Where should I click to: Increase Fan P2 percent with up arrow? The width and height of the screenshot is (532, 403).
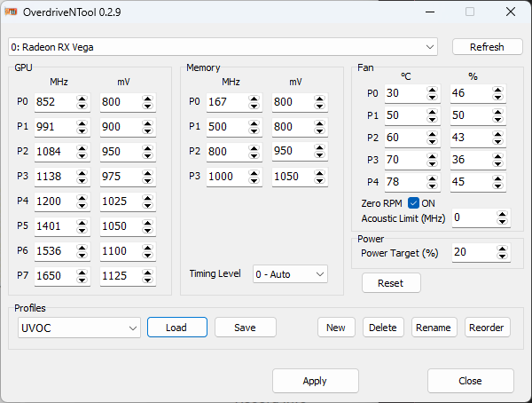click(497, 134)
